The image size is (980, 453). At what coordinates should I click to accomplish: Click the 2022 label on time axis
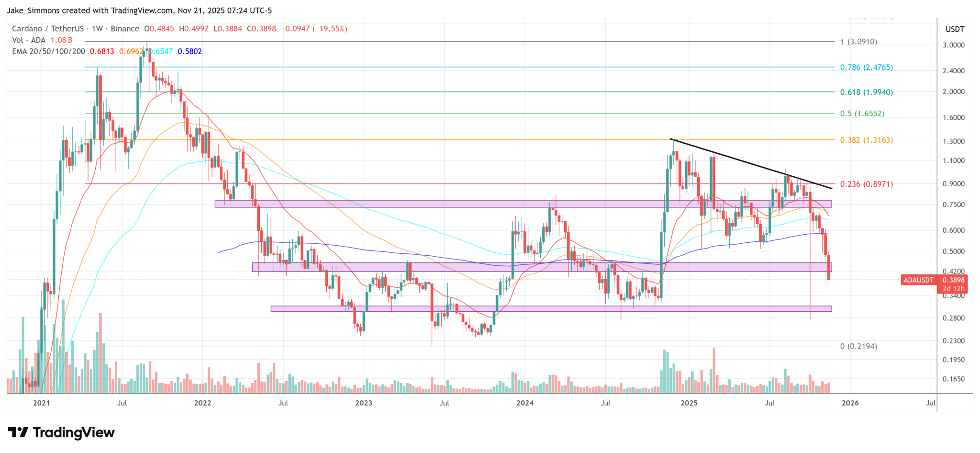(202, 403)
